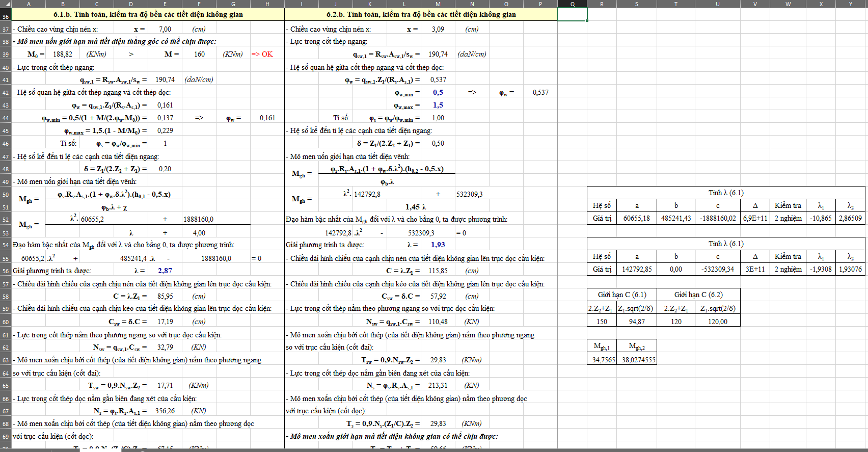Click λ2 value 1,93076
This screenshot has height=452, width=868.
pos(851,269)
